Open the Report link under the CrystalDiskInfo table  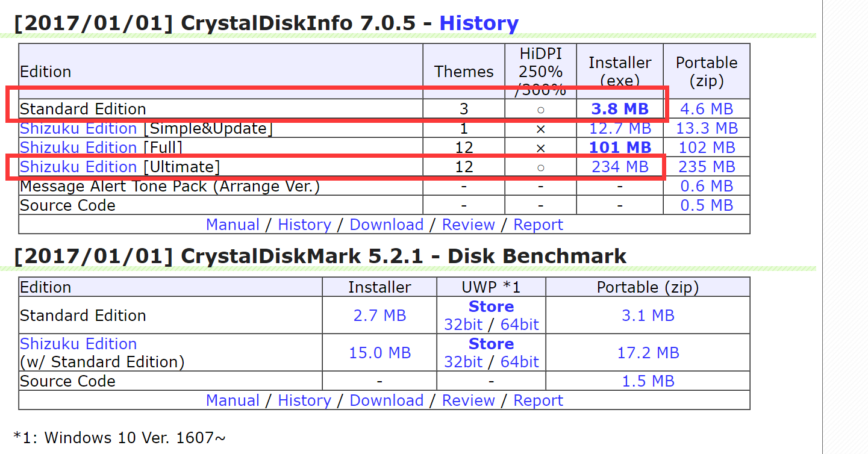(538, 225)
